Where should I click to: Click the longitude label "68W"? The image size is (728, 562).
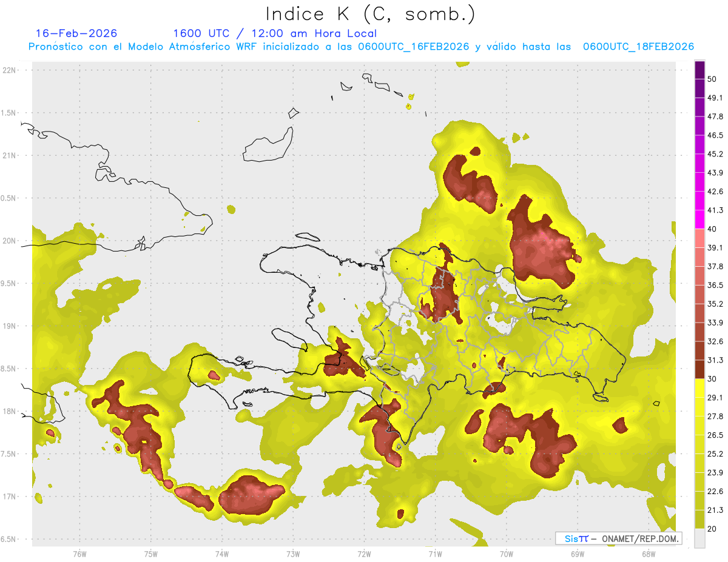[x=648, y=554]
